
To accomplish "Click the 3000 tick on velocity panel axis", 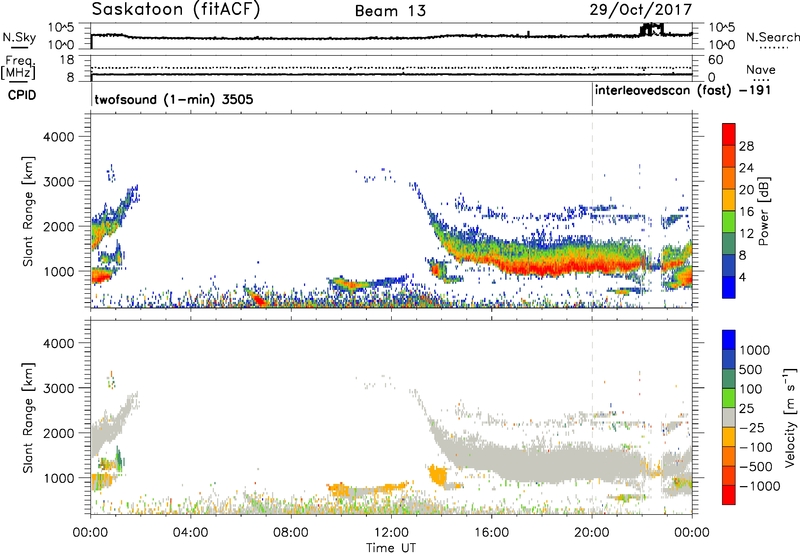I will tap(58, 388).
